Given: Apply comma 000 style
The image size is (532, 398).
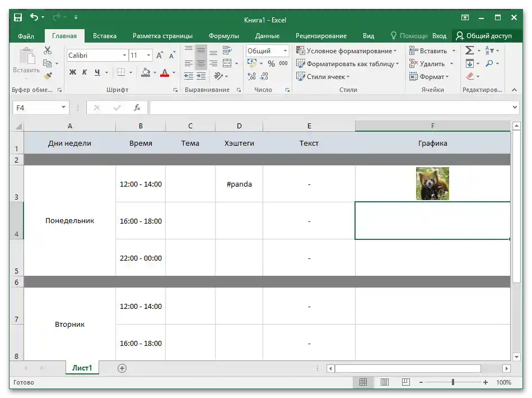Looking at the screenshot, I should click(x=283, y=63).
